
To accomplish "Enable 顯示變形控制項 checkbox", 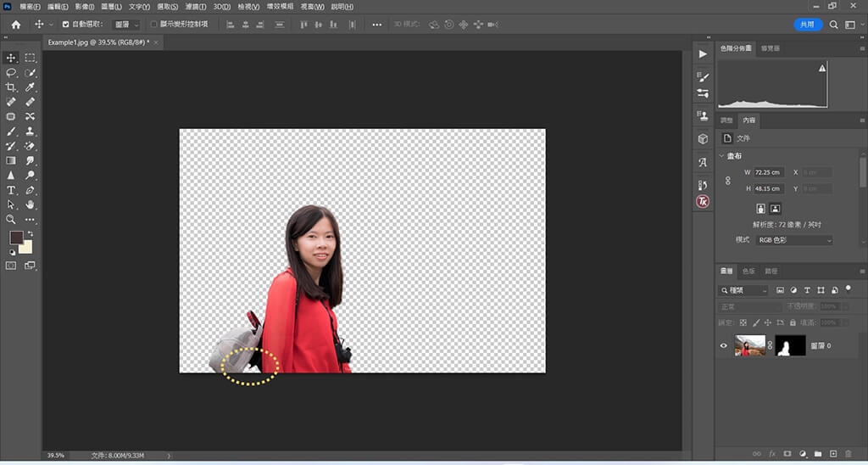I will 154,25.
